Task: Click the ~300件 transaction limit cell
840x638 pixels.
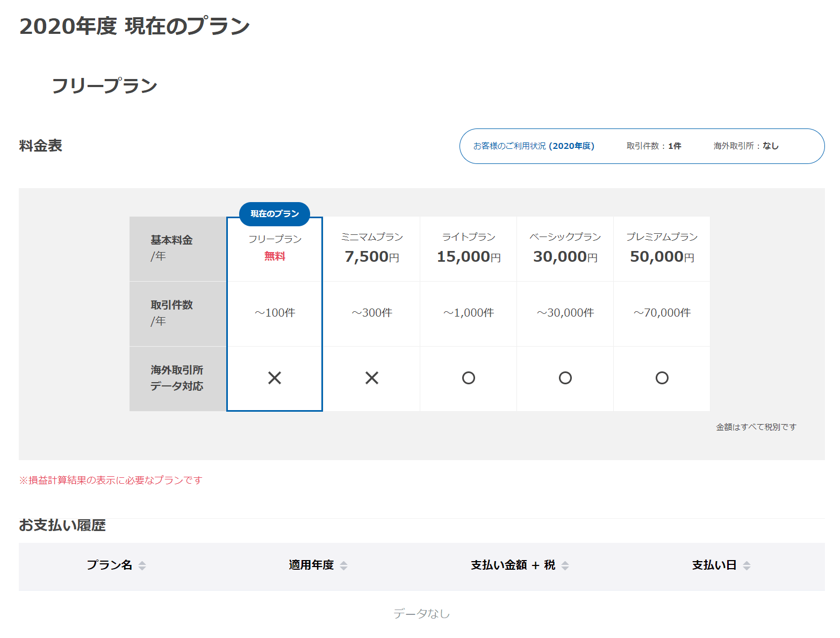Action: [x=372, y=313]
